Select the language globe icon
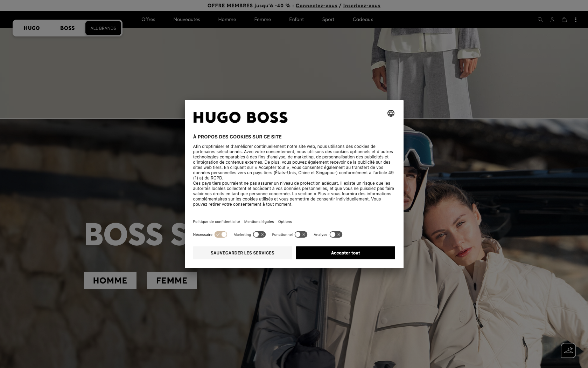Viewport: 588px width, 368px height. pos(391,113)
